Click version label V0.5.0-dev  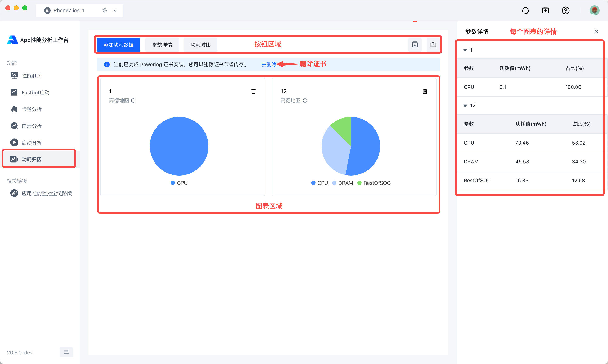click(x=20, y=352)
